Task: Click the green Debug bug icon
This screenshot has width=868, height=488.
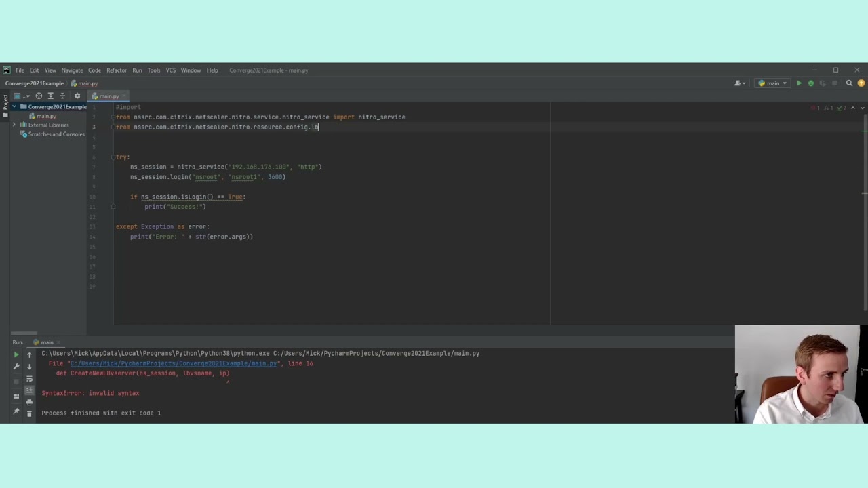Action: click(x=810, y=83)
